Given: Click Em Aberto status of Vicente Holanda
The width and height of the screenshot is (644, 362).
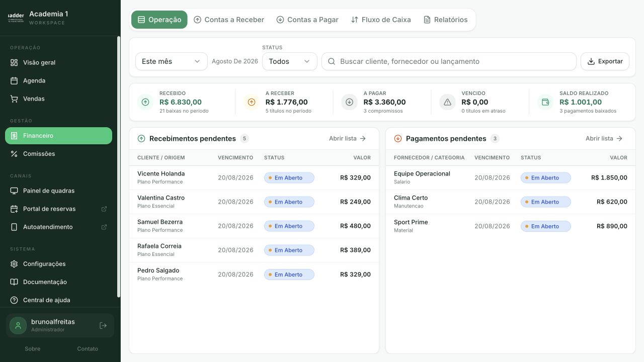Looking at the screenshot, I should (289, 177).
